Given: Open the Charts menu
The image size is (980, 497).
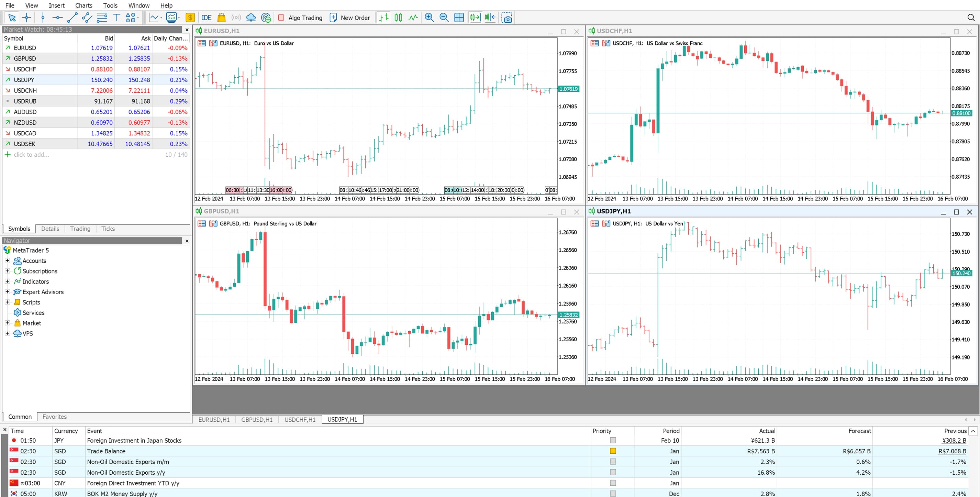Looking at the screenshot, I should [x=83, y=5].
